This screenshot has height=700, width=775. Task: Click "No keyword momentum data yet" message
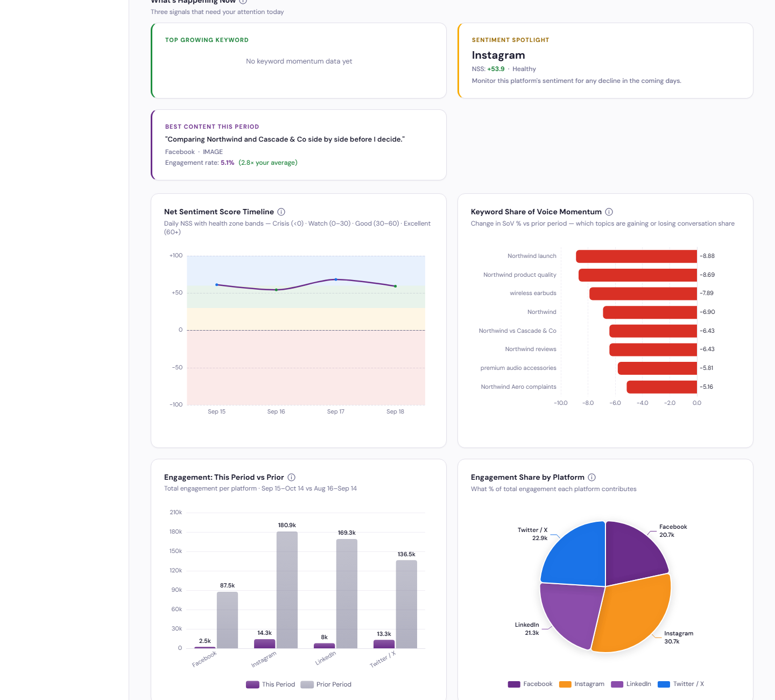pos(299,61)
